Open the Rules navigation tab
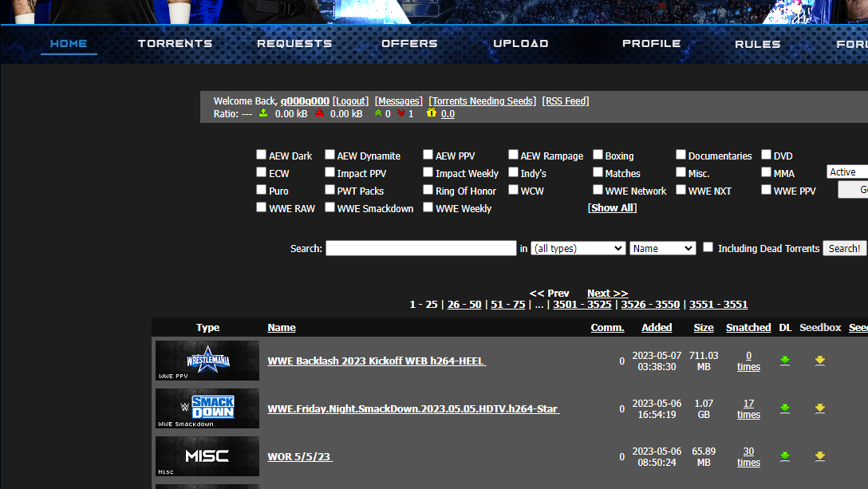The width and height of the screenshot is (868, 489). tap(758, 44)
